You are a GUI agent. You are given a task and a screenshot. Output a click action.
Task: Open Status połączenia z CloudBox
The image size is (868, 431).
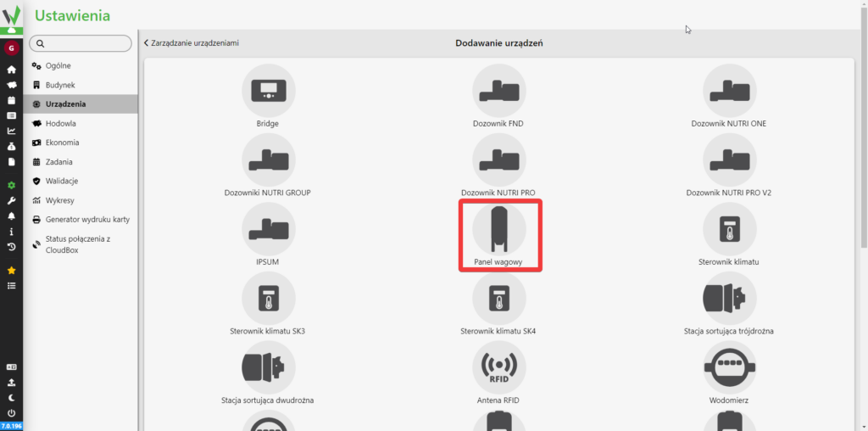point(77,244)
